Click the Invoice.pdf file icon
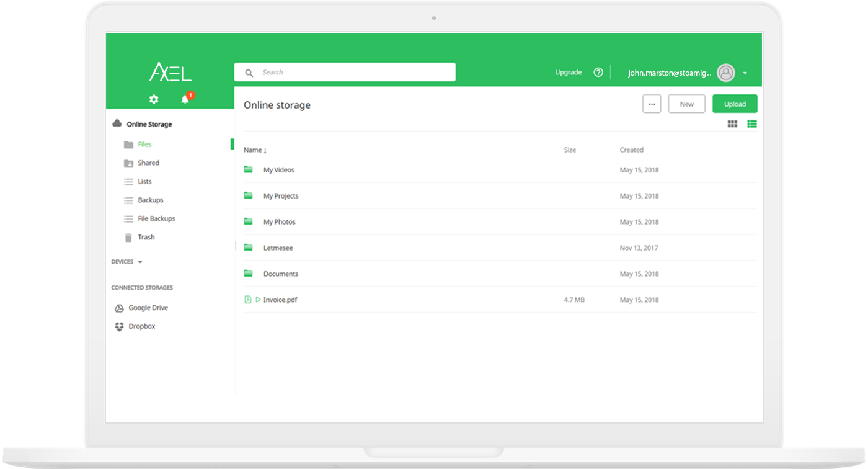This screenshot has width=868, height=469. pos(248,300)
